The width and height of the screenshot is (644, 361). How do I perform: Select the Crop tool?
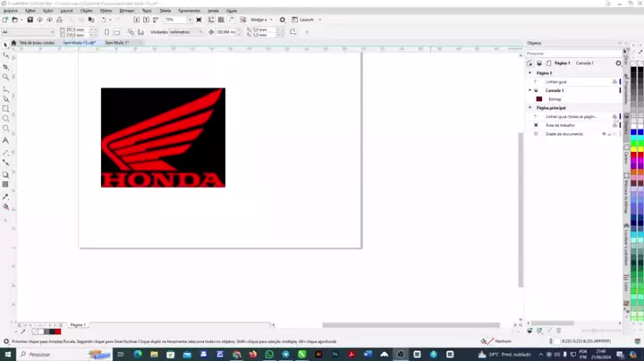[x=5, y=67]
